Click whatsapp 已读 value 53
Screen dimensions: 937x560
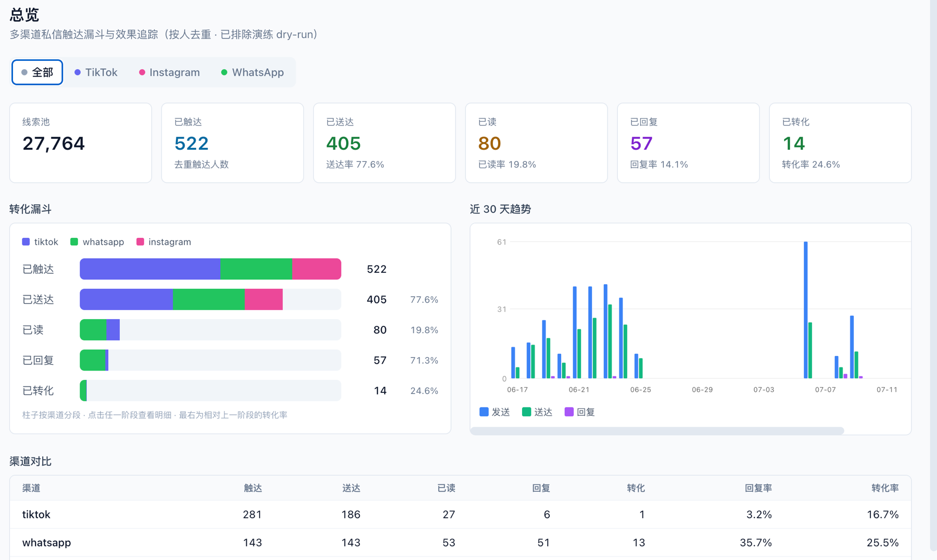449,543
